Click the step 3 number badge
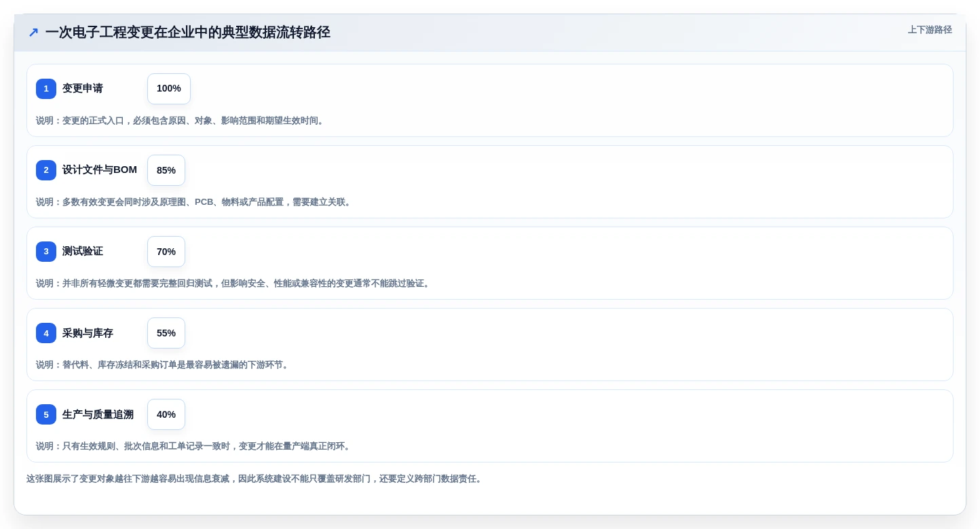 (x=46, y=252)
